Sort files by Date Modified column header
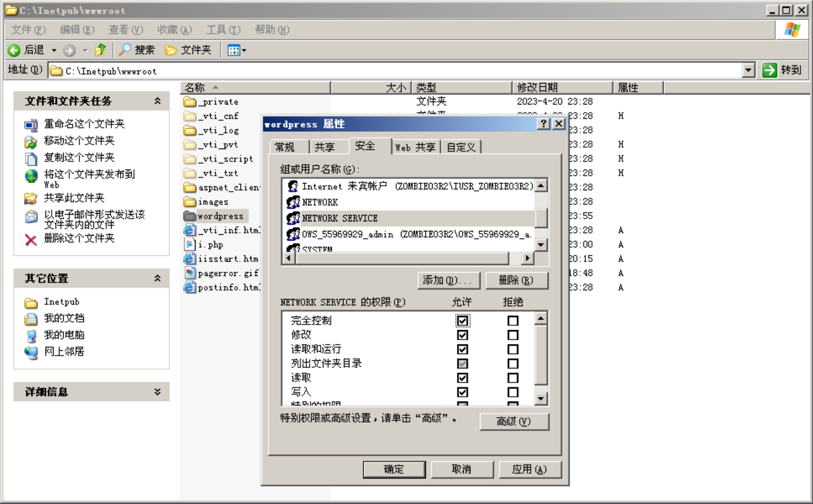Viewport: 813px width, 504px height. (562, 87)
